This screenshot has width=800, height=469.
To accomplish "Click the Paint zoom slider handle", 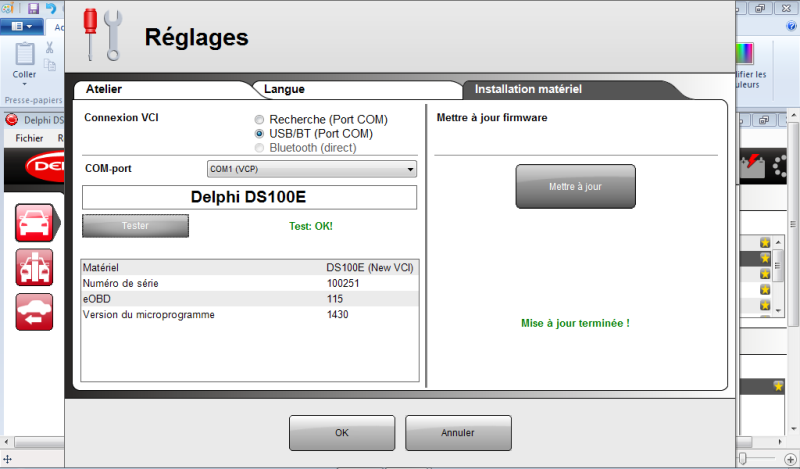I will (743, 459).
